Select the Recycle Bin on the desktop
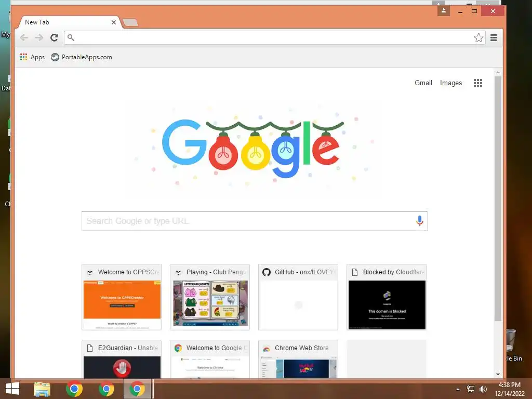Screen dimensions: 532x399 pos(512,345)
